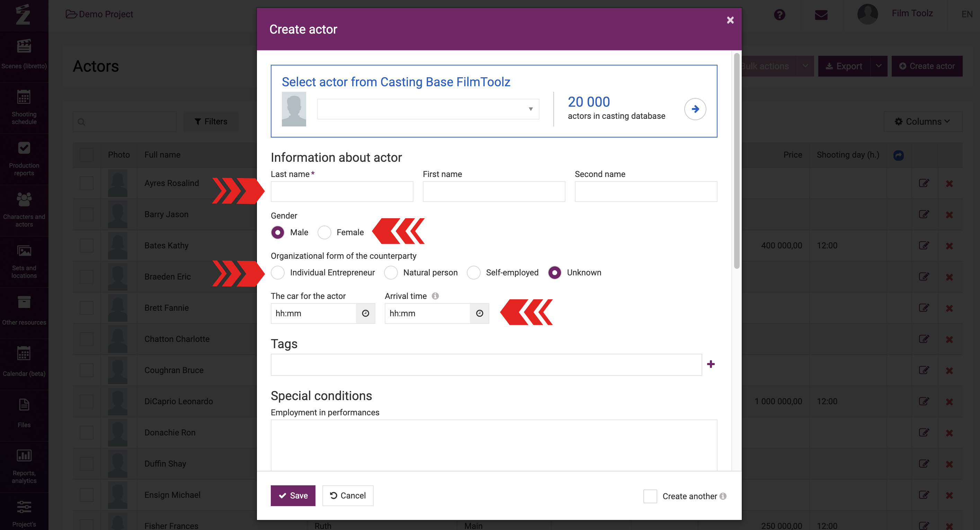
Task: Cancel actor creation
Action: click(x=348, y=496)
